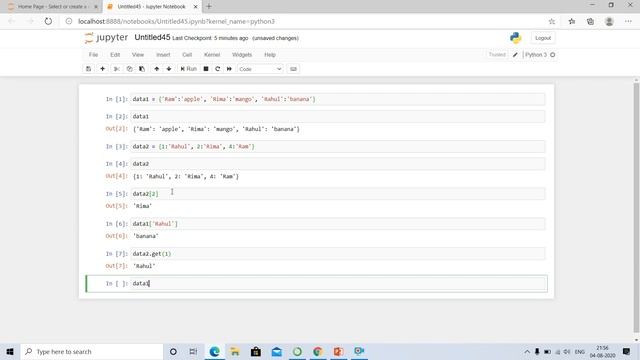Insert a cell below with the plus icon
Image resolution: width=640 pixels, height=360 pixels.
[x=102, y=69]
